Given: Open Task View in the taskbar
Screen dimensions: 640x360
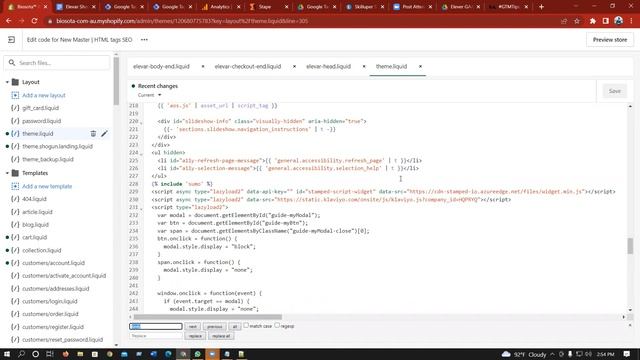Looking at the screenshot, I should pyautogui.click(x=50, y=354).
